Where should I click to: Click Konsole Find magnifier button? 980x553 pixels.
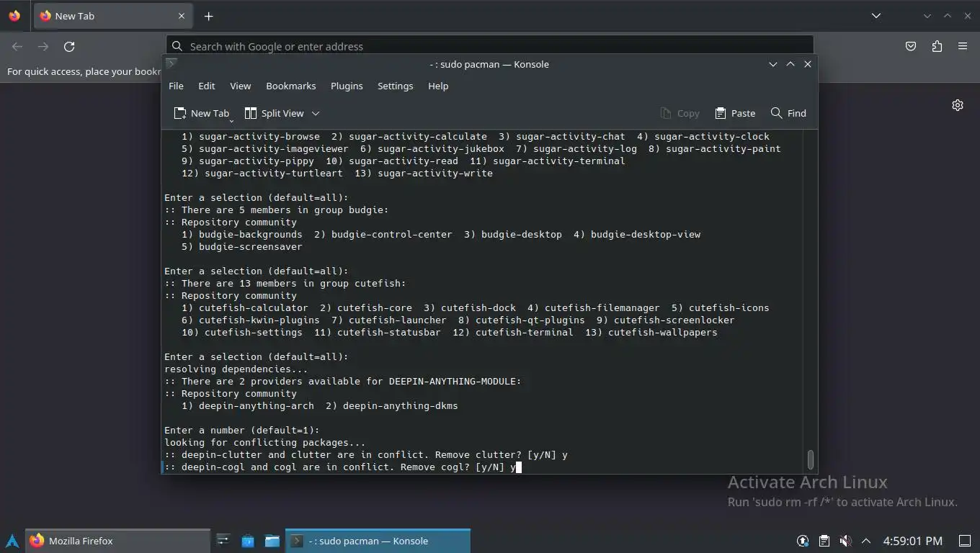point(788,113)
